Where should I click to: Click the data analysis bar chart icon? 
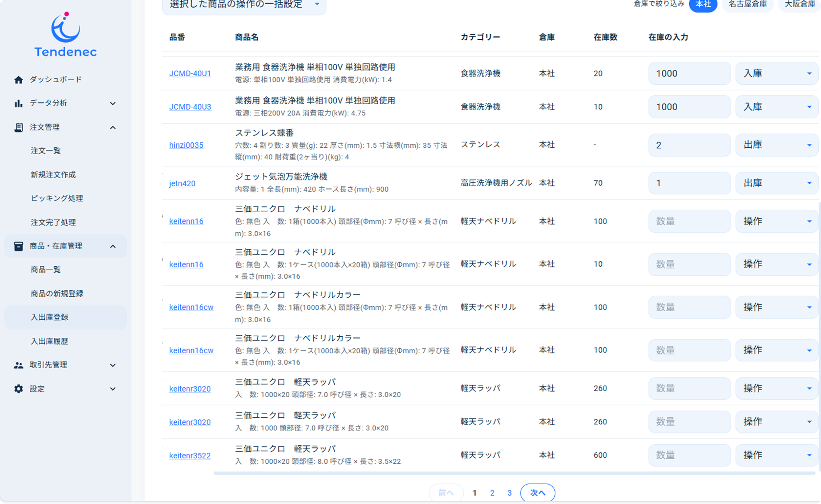point(19,103)
